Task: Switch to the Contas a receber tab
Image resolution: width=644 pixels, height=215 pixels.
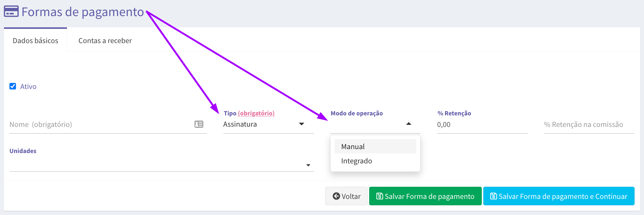Action: [105, 40]
